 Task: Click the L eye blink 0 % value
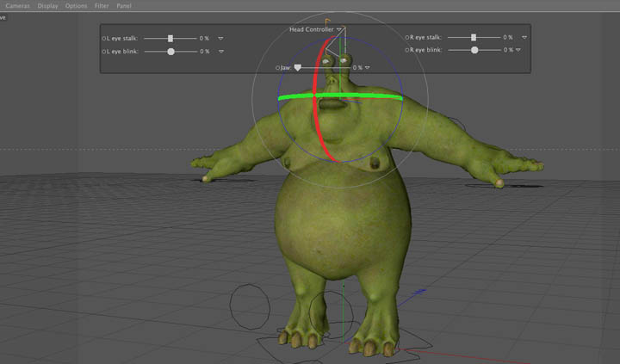coord(204,52)
